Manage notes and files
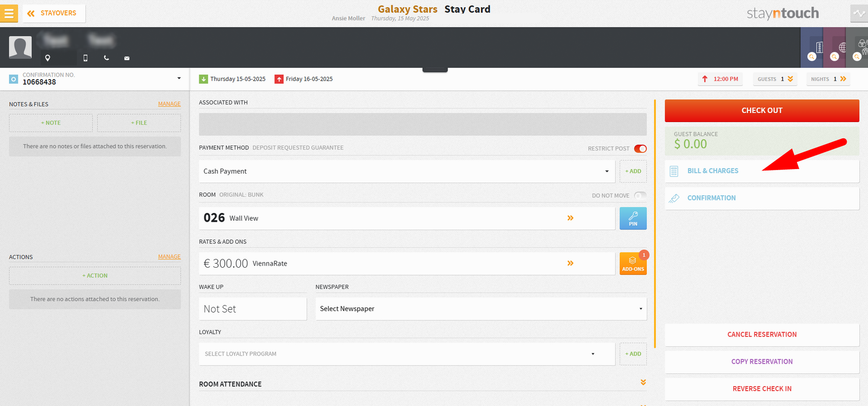 (169, 104)
